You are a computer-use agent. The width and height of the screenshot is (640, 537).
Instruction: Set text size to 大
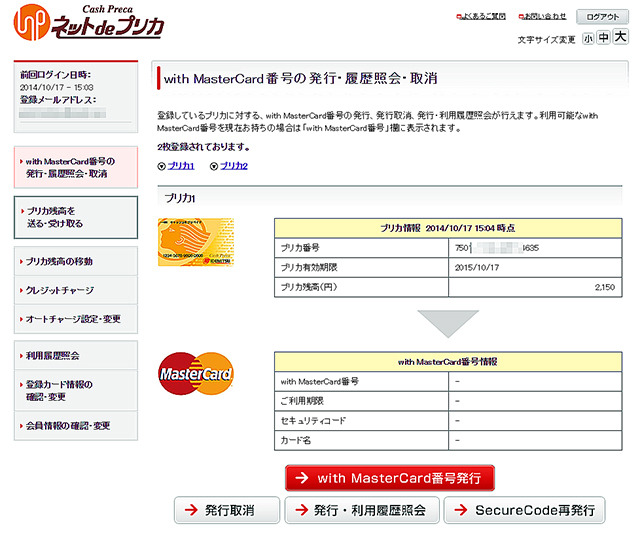point(620,37)
